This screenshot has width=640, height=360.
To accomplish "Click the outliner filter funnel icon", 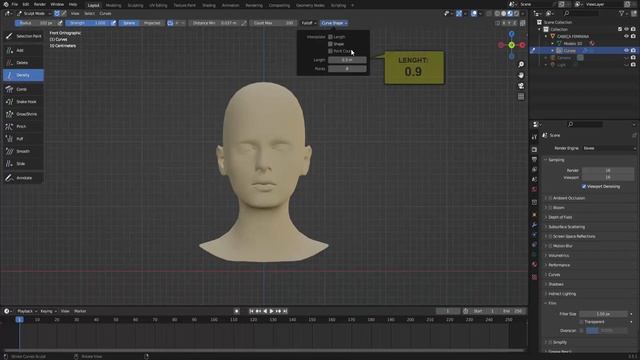I will (x=622, y=13).
